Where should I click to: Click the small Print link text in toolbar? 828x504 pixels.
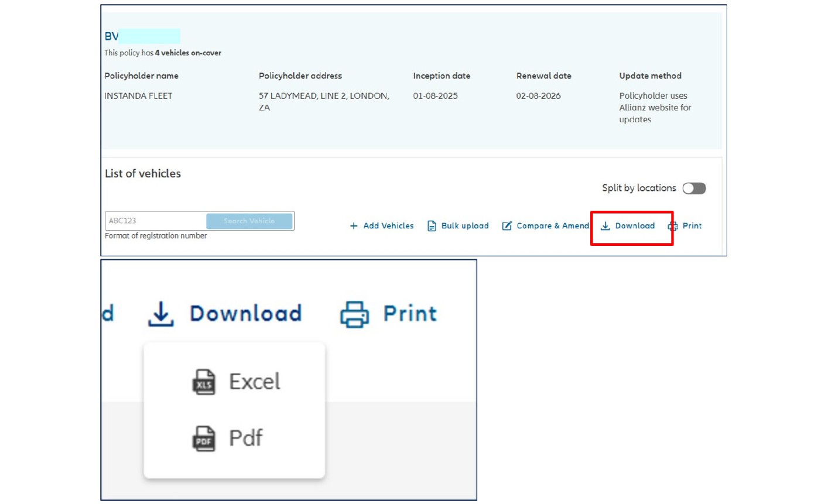click(x=692, y=226)
